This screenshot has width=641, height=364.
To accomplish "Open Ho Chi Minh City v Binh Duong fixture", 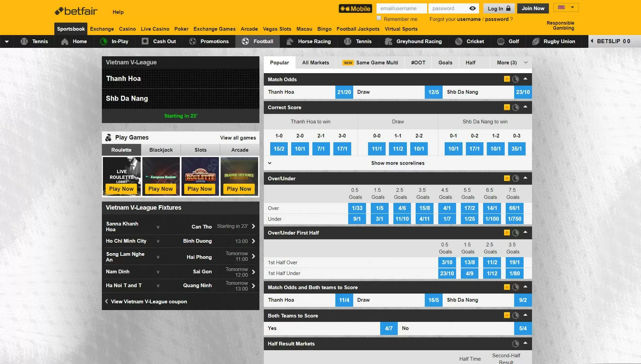I will pos(180,241).
